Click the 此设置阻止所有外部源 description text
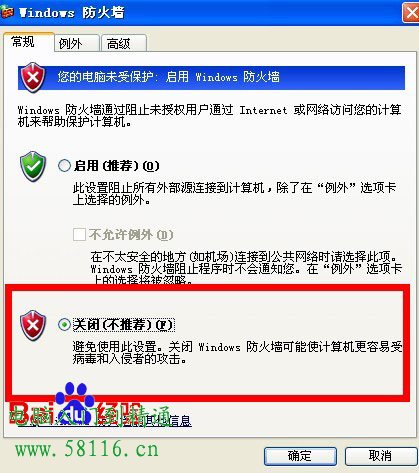The image size is (419, 473). pyautogui.click(x=234, y=194)
